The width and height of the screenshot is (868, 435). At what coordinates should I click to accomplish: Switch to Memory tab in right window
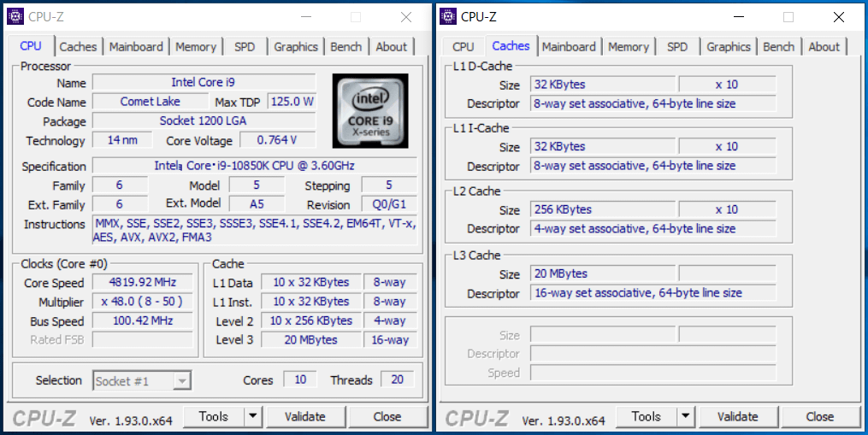[x=629, y=47]
